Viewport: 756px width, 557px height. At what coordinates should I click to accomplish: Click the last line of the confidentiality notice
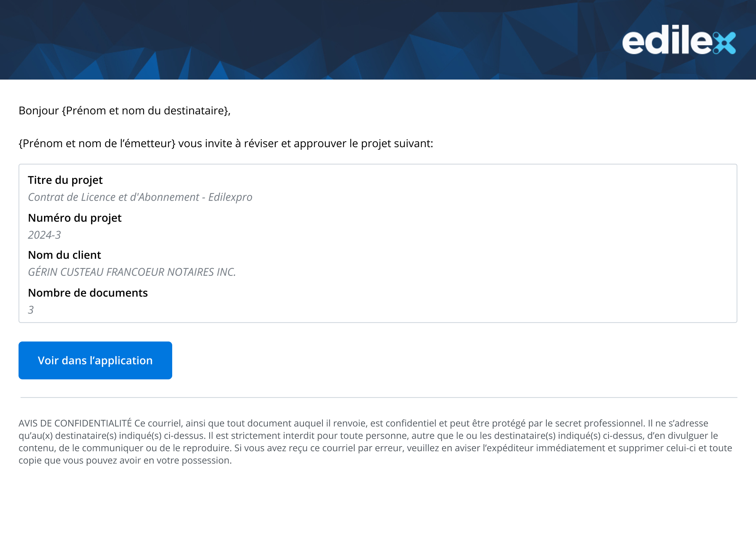125,460
